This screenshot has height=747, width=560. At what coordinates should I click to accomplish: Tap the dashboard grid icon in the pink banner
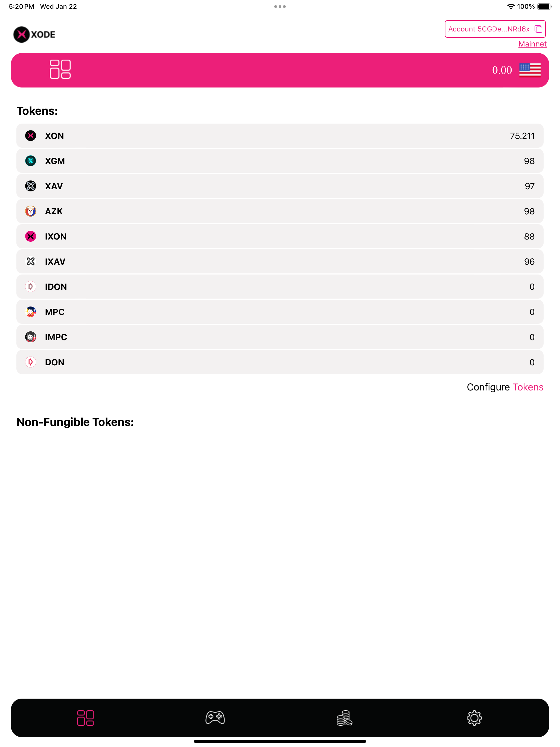point(60,69)
